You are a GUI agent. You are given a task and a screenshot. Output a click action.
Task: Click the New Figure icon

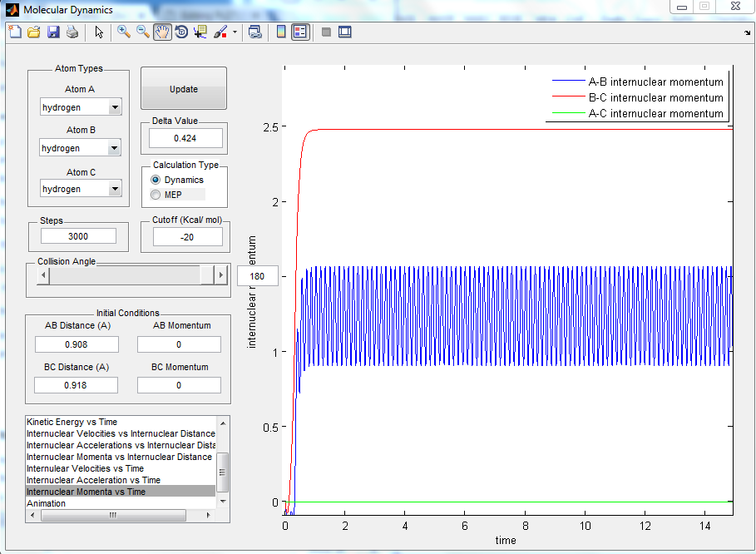tap(14, 32)
